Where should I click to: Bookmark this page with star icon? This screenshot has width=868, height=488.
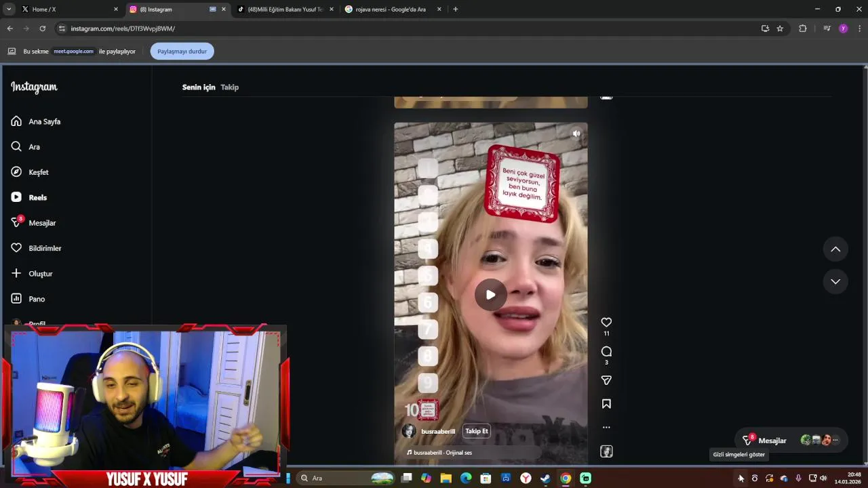click(x=780, y=28)
